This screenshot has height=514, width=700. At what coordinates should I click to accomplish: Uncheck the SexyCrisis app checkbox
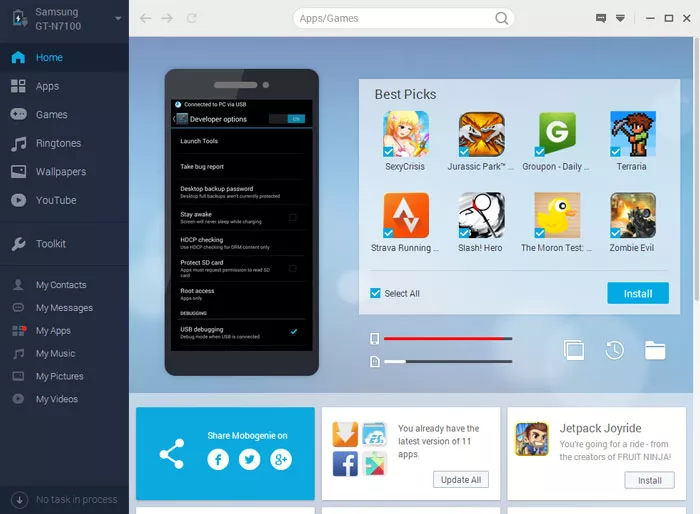388,151
